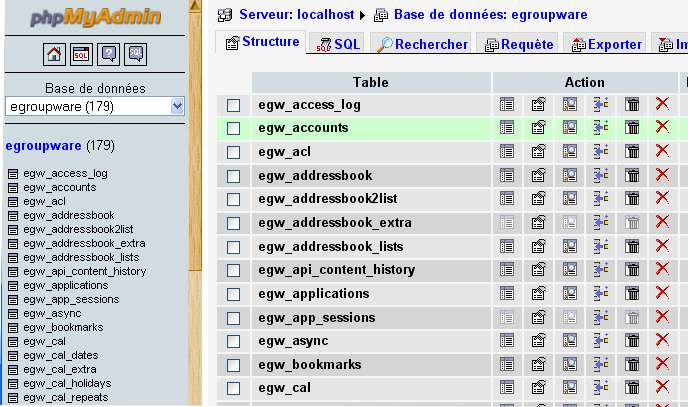Open Search icon for egw_addressbook2list
Viewport: 688px width, 407px height.
pyautogui.click(x=570, y=199)
